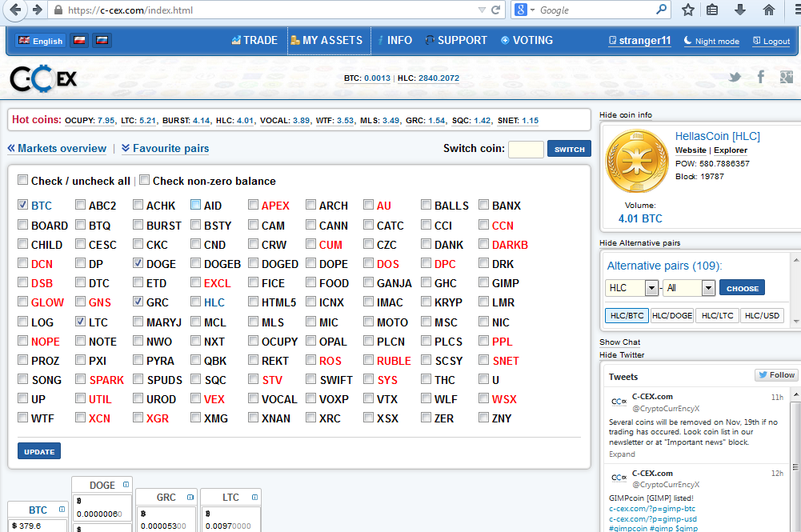Click the icon beside DOGE price box header

point(126,485)
